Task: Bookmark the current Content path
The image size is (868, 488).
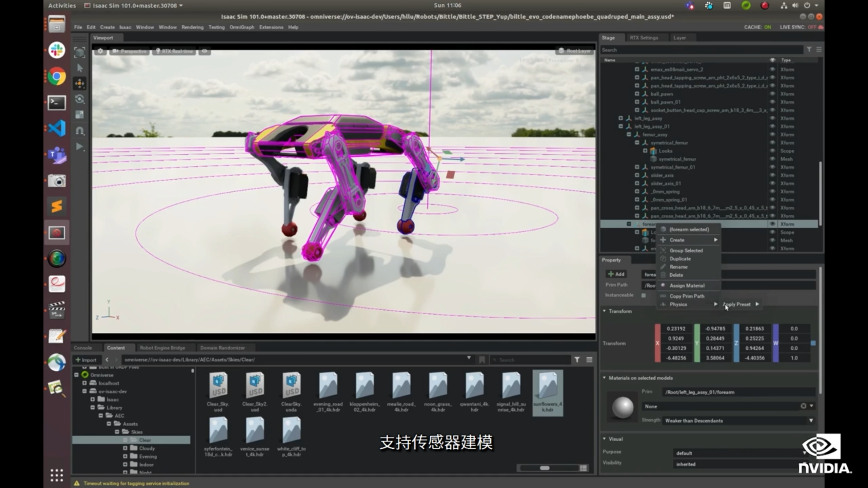Action: click(482, 359)
